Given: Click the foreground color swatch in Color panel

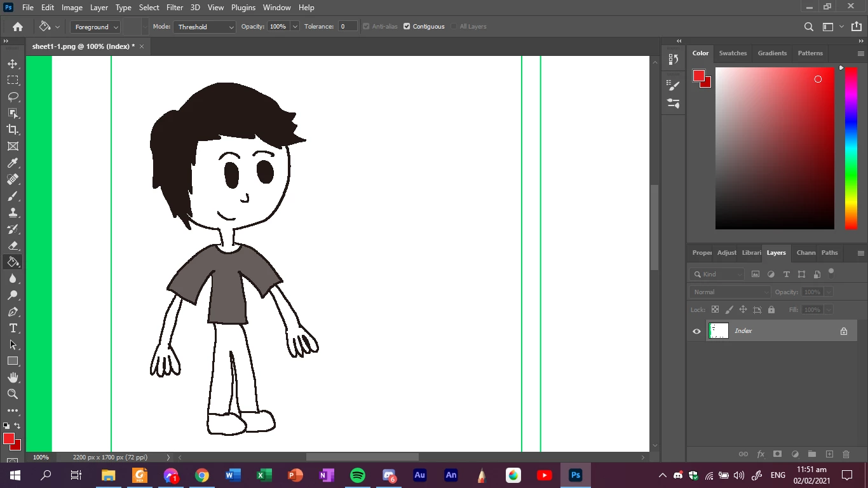Looking at the screenshot, I should pyautogui.click(x=699, y=76).
